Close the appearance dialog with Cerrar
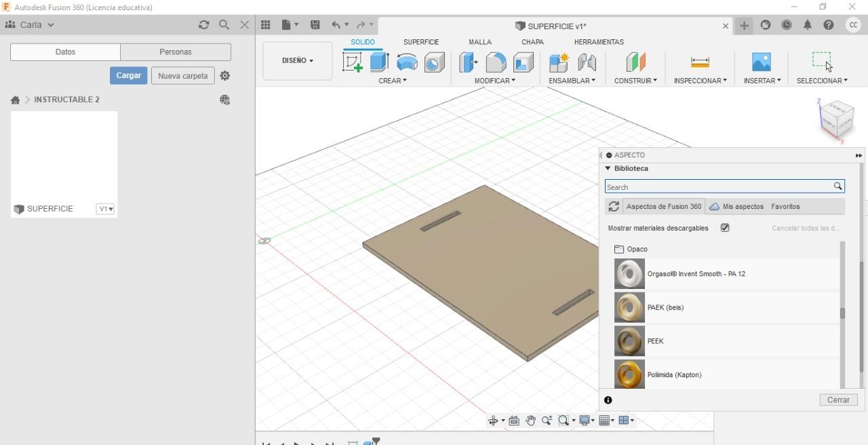The height and width of the screenshot is (445, 868). (x=838, y=400)
